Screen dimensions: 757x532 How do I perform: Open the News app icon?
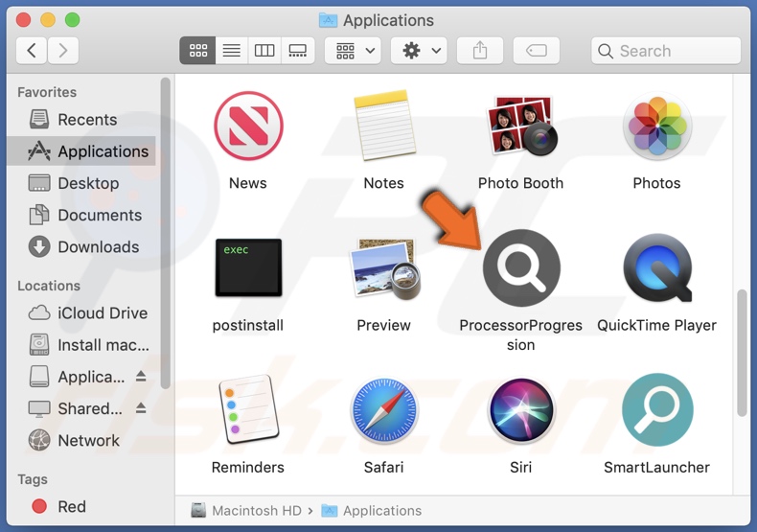pyautogui.click(x=248, y=126)
